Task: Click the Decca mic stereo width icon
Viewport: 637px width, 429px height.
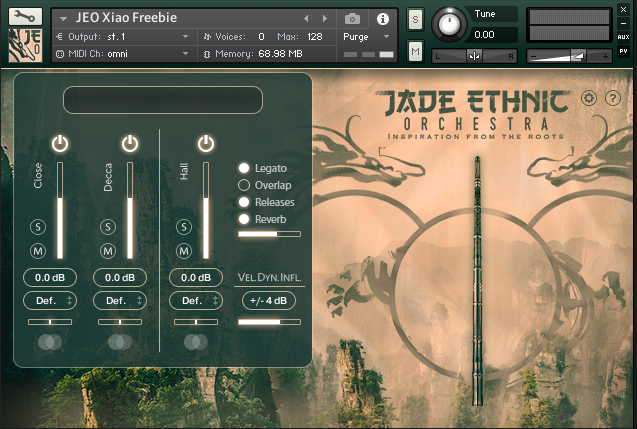Action: pos(120,342)
